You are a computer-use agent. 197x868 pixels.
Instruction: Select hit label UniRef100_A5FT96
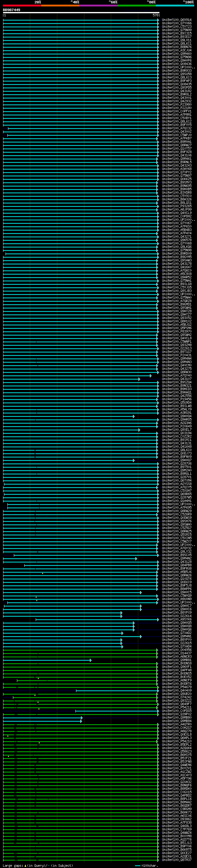tap(177, 778)
